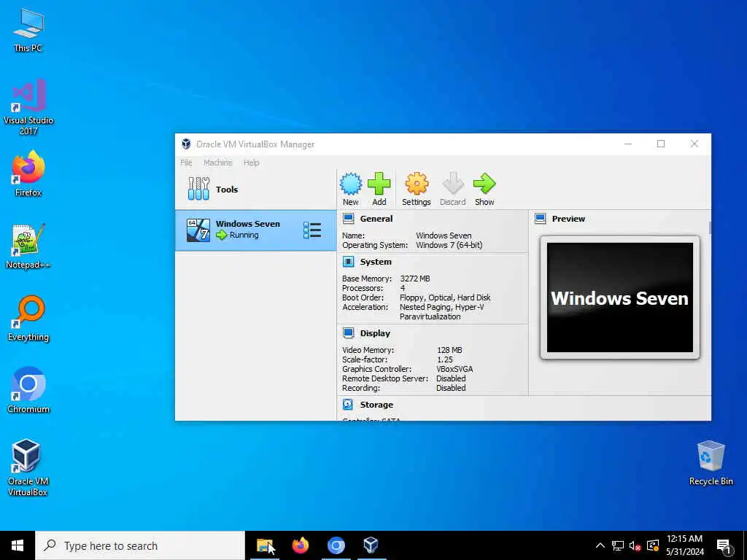Open the Machine menu

click(x=218, y=163)
